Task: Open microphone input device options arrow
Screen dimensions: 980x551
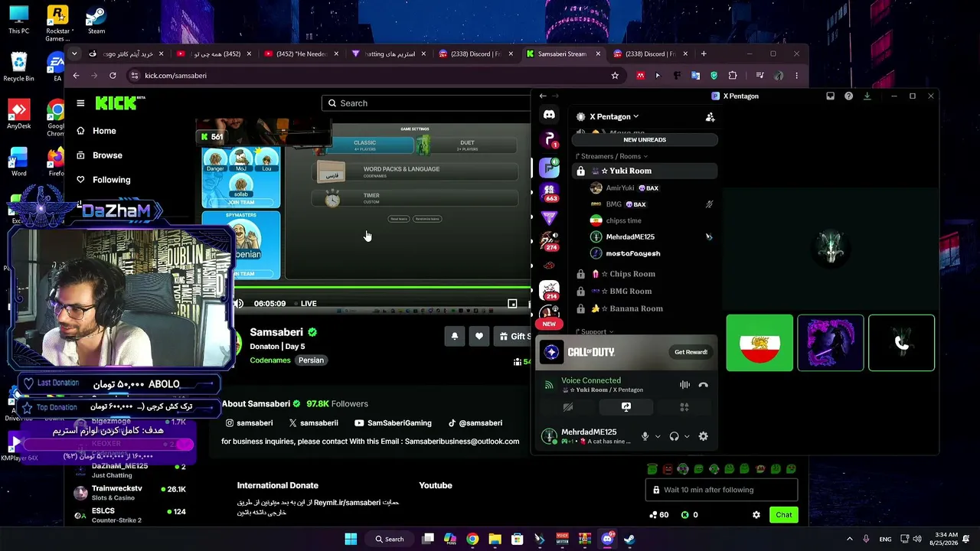Action: (x=657, y=436)
